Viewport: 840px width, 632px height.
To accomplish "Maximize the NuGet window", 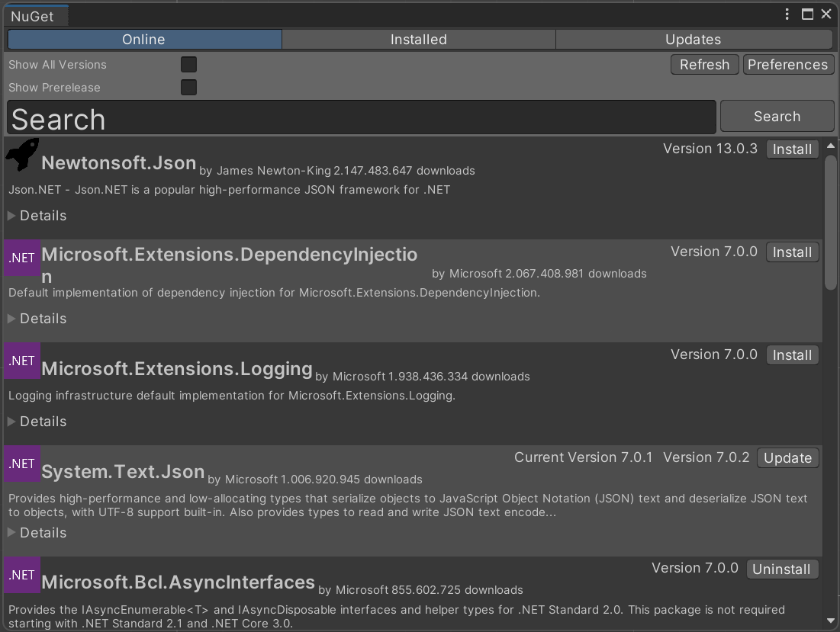I will click(807, 14).
